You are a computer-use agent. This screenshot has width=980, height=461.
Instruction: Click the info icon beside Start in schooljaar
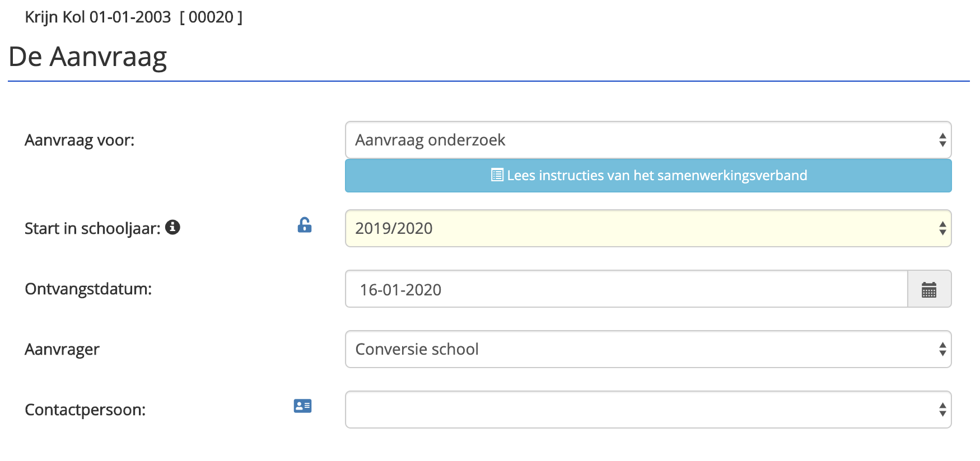coord(172,227)
